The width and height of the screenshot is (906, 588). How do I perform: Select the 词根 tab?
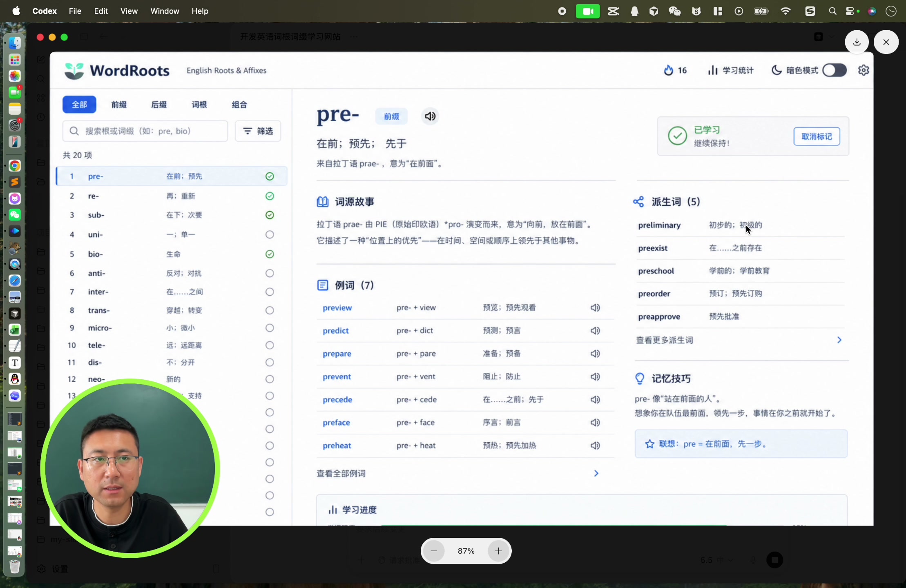point(199,105)
